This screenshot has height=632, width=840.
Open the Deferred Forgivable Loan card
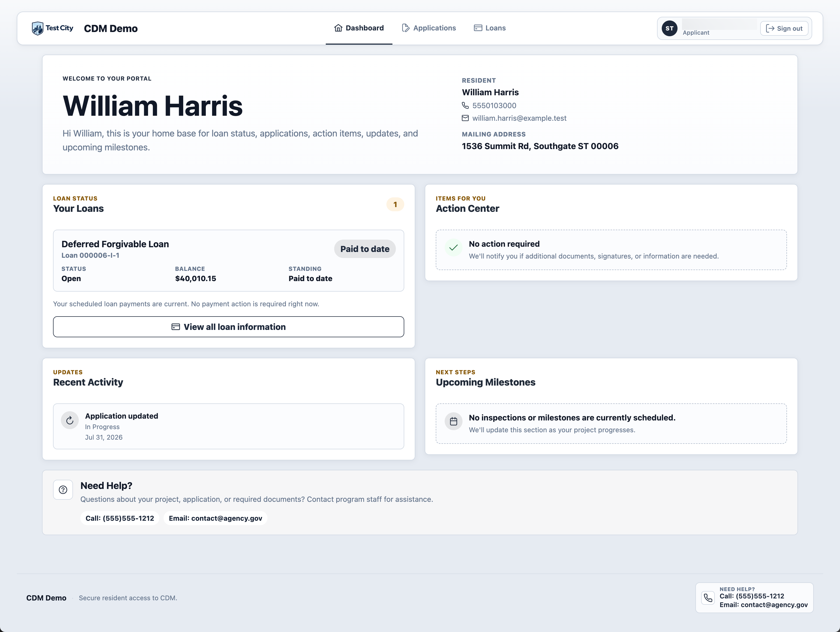[x=229, y=260]
